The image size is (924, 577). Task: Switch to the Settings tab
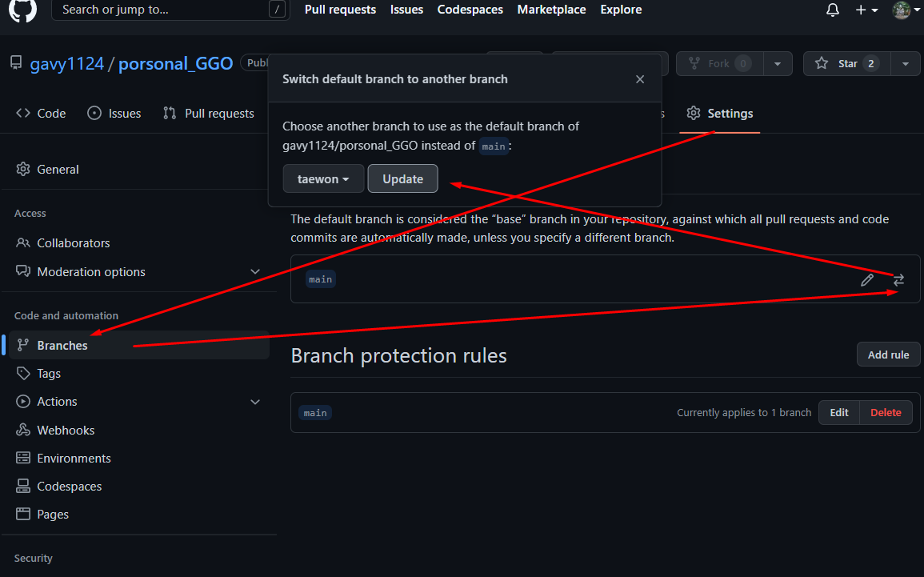click(x=719, y=113)
